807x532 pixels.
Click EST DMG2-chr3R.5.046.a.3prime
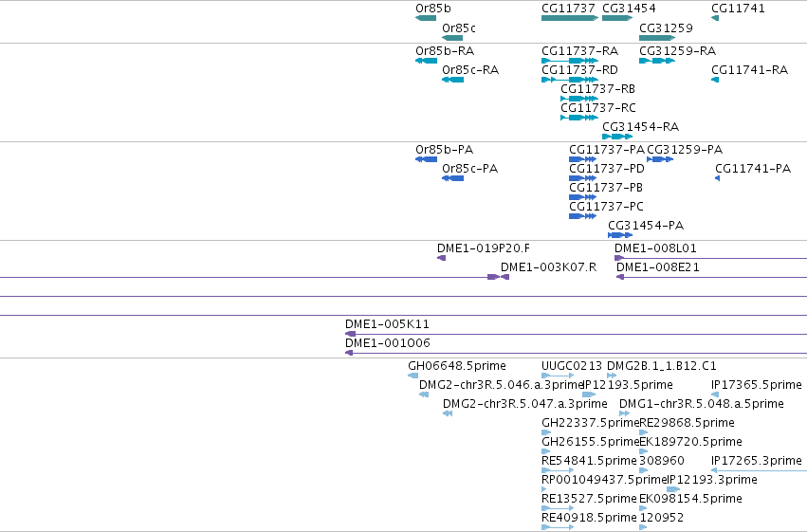pyautogui.click(x=502, y=385)
